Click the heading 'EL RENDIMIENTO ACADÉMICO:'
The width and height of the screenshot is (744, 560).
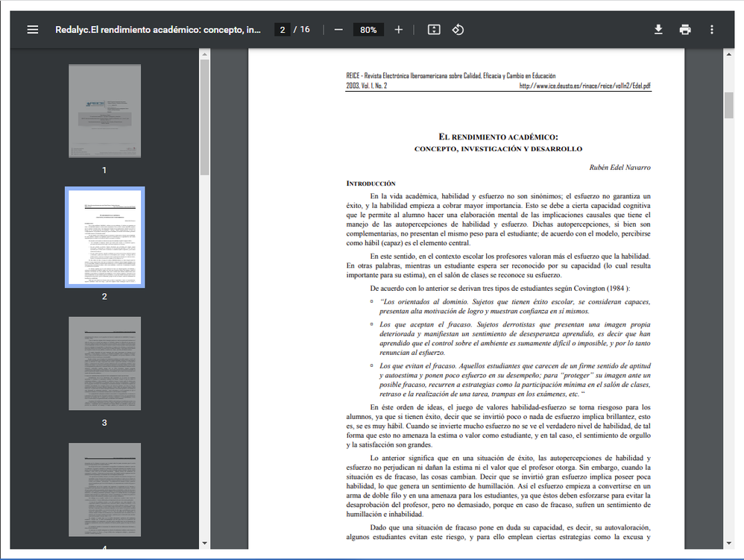tap(498, 137)
